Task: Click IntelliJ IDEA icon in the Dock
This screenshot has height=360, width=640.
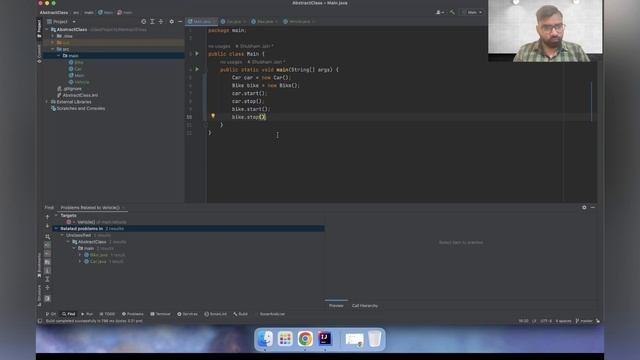Action: pos(325,338)
